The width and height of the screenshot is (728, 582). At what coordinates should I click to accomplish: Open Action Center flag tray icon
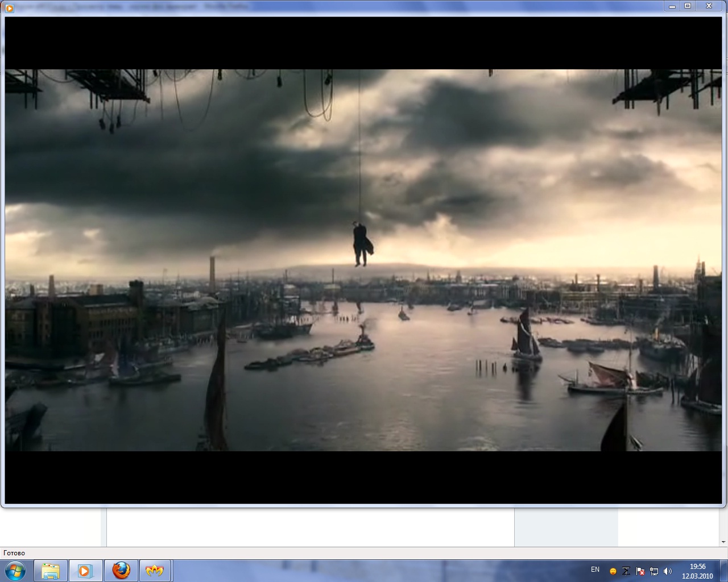[640, 571]
